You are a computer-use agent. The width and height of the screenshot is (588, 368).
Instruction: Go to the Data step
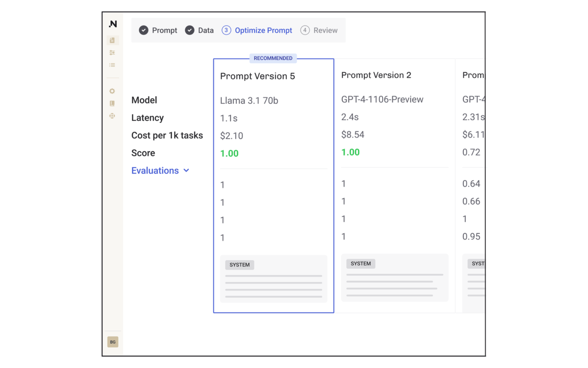pos(199,30)
